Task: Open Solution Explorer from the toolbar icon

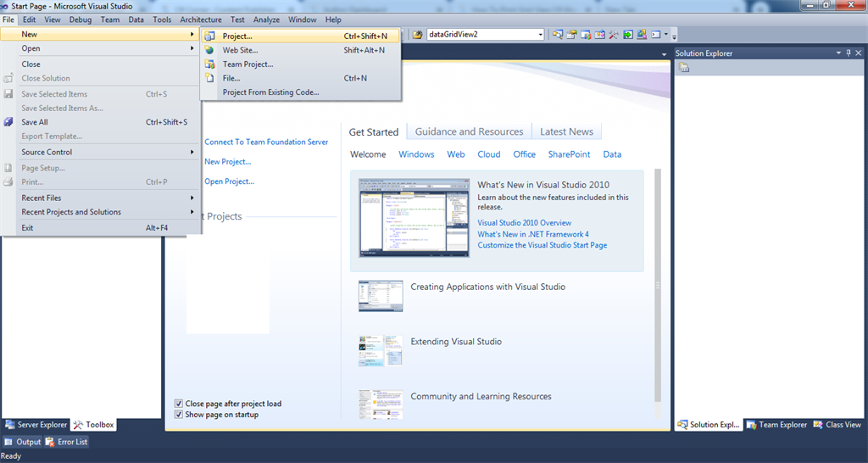Action: point(558,34)
